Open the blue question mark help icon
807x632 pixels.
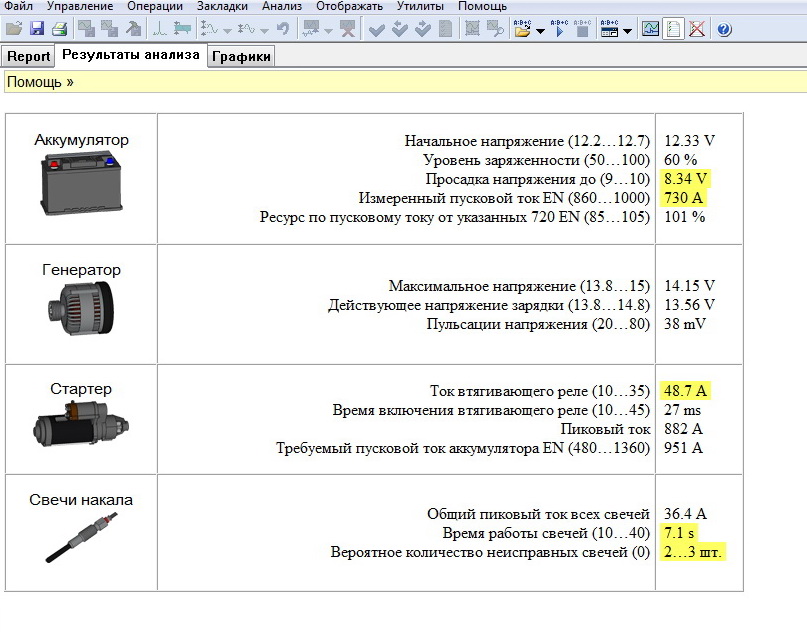pyautogui.click(x=724, y=29)
